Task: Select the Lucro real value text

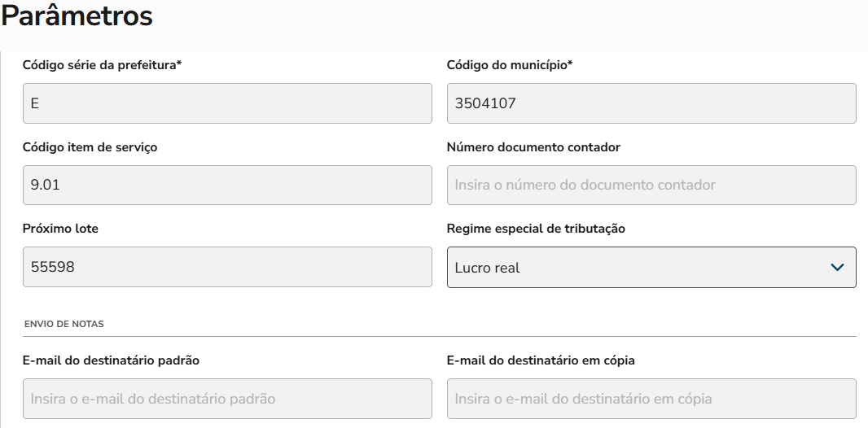Action: pyautogui.click(x=487, y=268)
